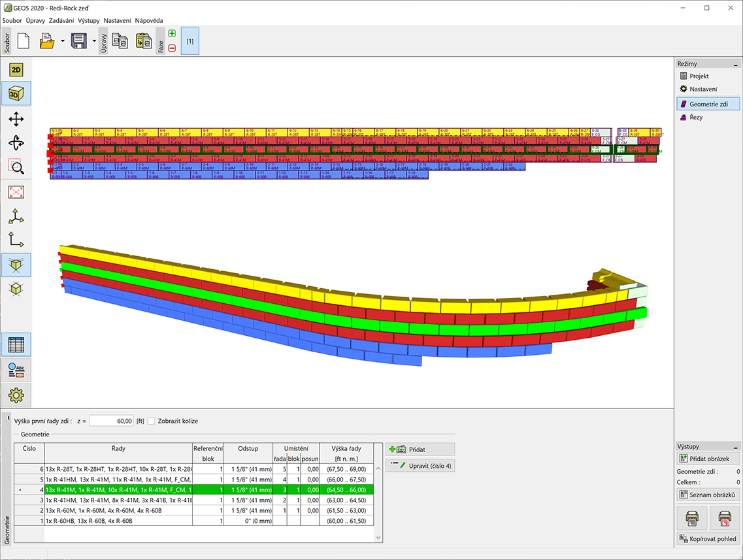Click the paste data icon in Úpravy

pyautogui.click(x=144, y=41)
